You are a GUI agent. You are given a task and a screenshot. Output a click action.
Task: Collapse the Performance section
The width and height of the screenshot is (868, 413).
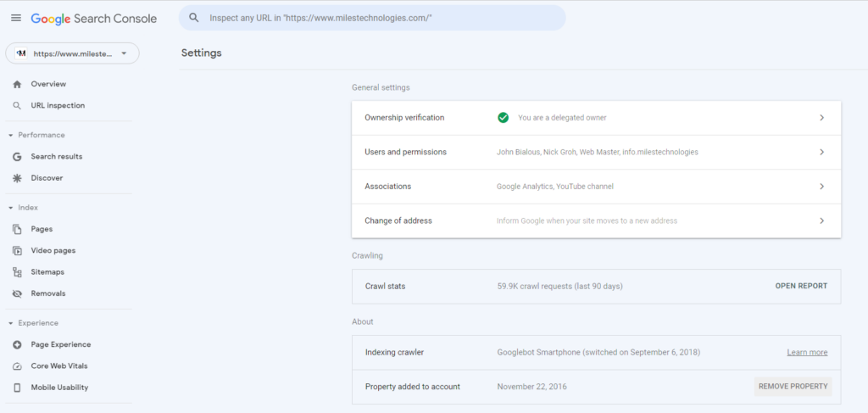(10, 135)
